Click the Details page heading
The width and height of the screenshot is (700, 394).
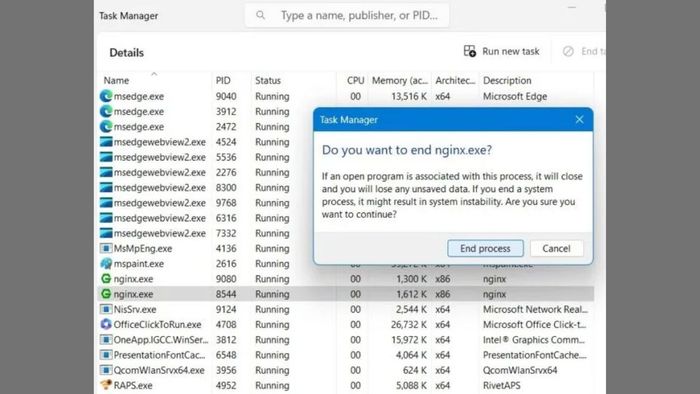tap(127, 53)
